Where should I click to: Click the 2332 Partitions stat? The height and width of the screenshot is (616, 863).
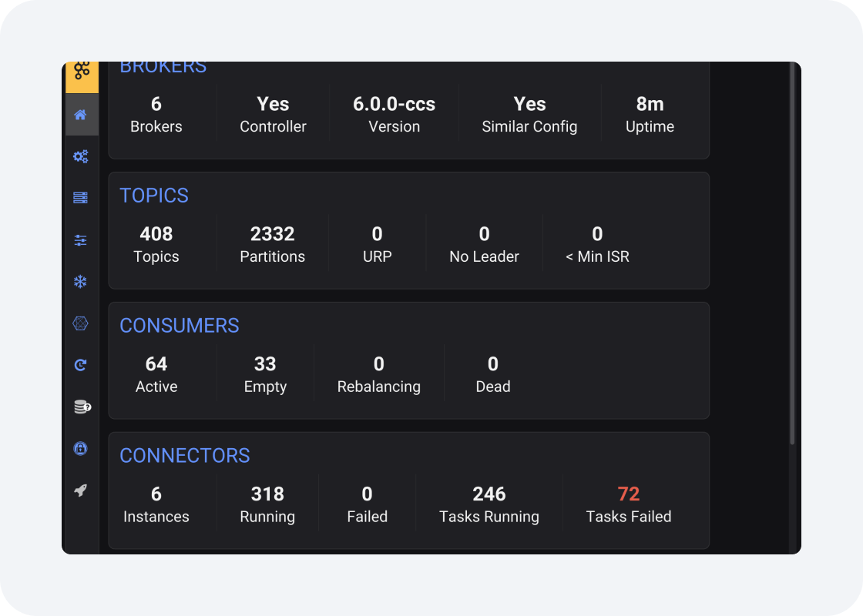click(x=273, y=244)
